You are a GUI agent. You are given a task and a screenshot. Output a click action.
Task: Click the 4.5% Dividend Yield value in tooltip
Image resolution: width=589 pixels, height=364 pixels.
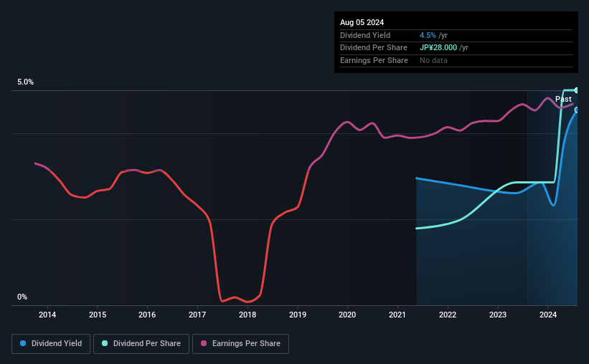coord(428,35)
